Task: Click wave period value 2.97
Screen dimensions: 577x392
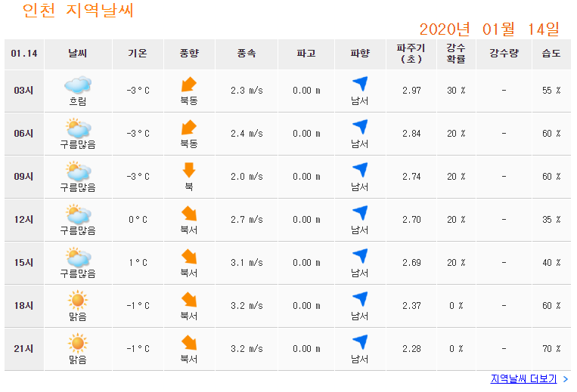Action: (x=411, y=91)
